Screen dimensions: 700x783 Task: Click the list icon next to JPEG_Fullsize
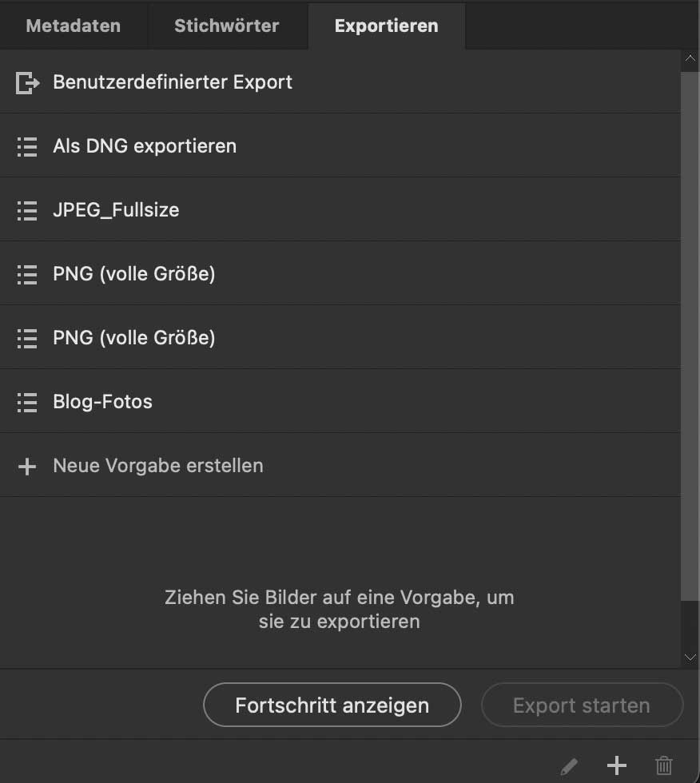pyautogui.click(x=27, y=210)
